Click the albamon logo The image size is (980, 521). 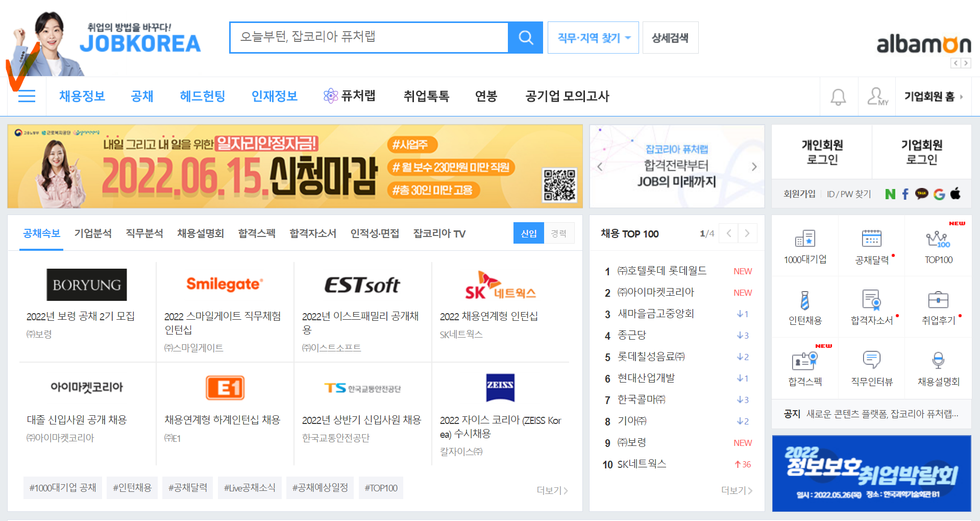(924, 45)
